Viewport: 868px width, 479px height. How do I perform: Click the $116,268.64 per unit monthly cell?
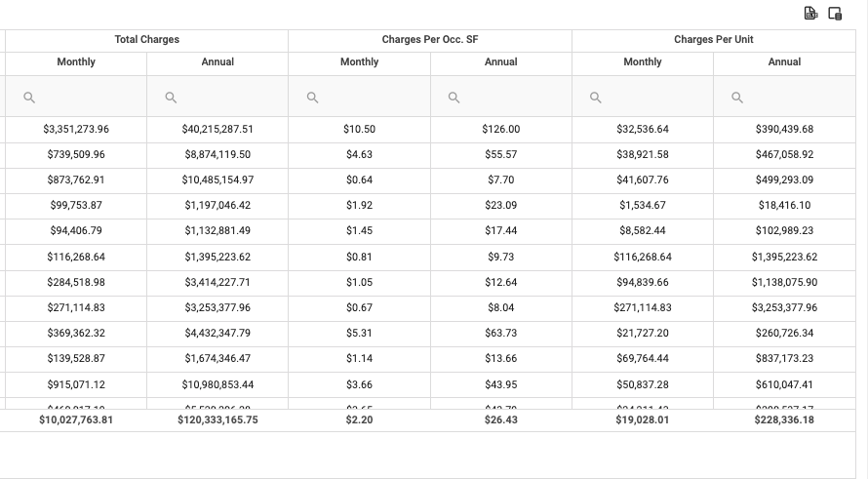tap(643, 257)
